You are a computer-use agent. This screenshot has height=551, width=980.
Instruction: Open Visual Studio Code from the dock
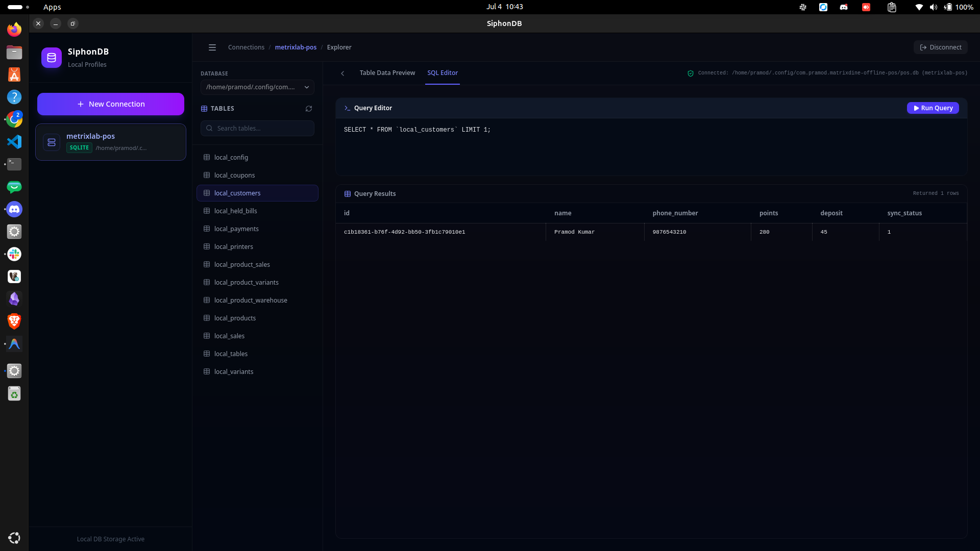pyautogui.click(x=14, y=142)
